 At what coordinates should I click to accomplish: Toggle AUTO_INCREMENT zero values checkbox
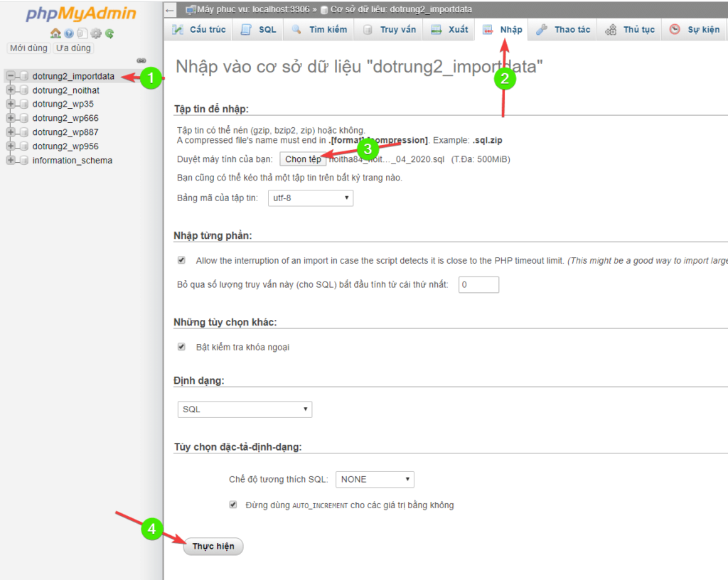coord(233,505)
